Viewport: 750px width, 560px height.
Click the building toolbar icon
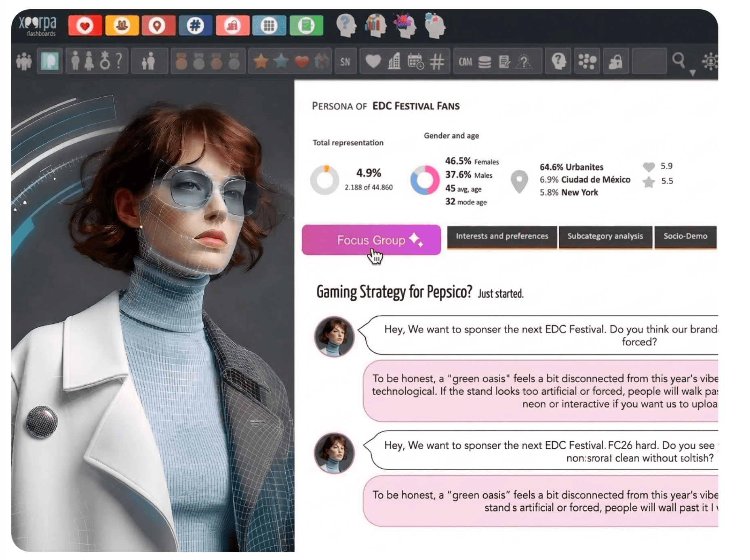point(394,61)
